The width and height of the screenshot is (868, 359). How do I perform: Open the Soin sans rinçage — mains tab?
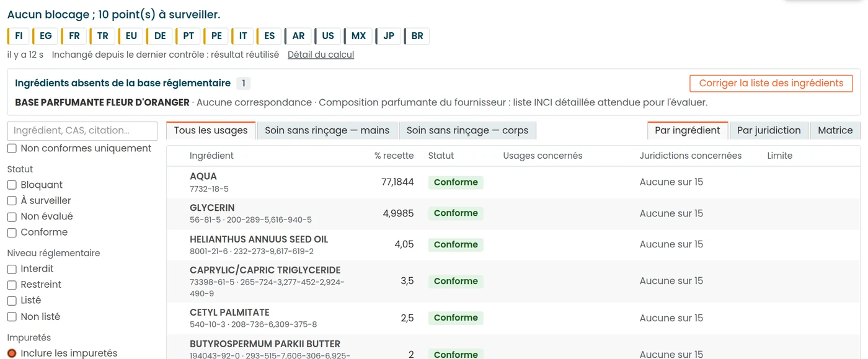click(x=327, y=130)
